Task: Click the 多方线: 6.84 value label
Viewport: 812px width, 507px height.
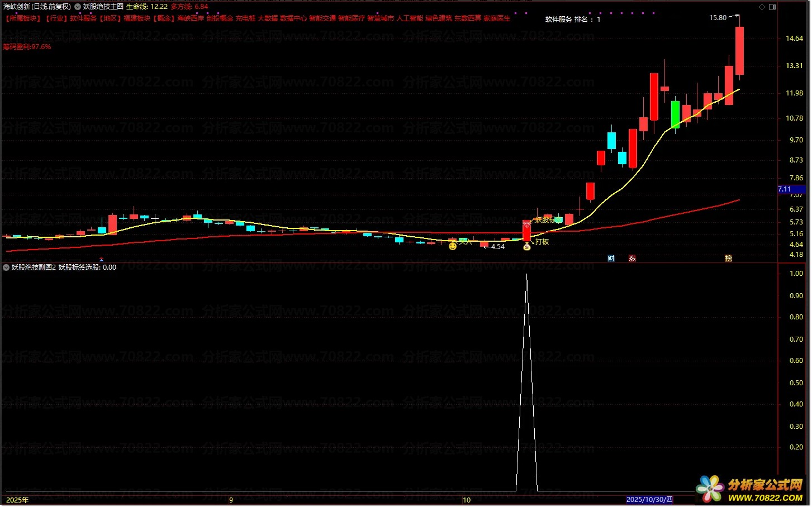Action: [189, 7]
